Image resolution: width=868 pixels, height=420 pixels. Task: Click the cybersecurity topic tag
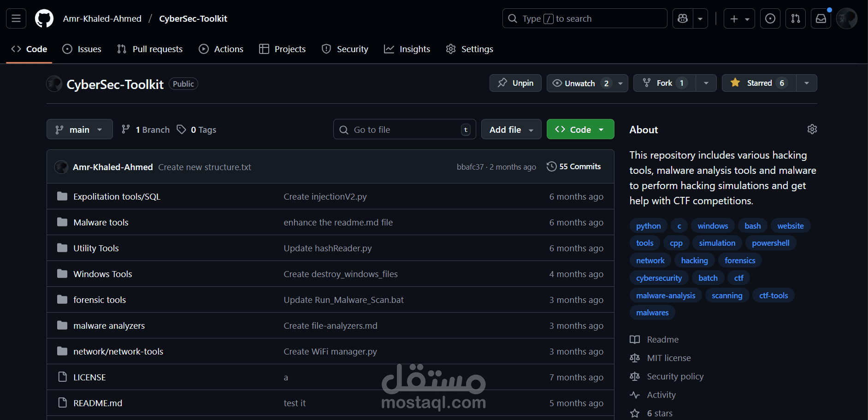pyautogui.click(x=659, y=278)
